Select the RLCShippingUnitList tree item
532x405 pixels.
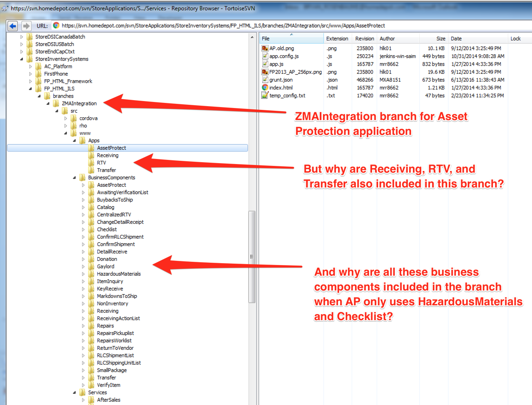pos(119,363)
